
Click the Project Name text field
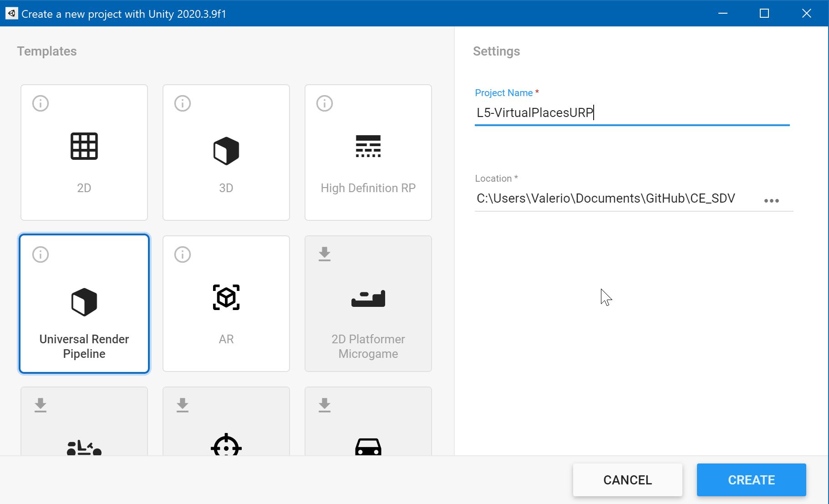tap(631, 113)
